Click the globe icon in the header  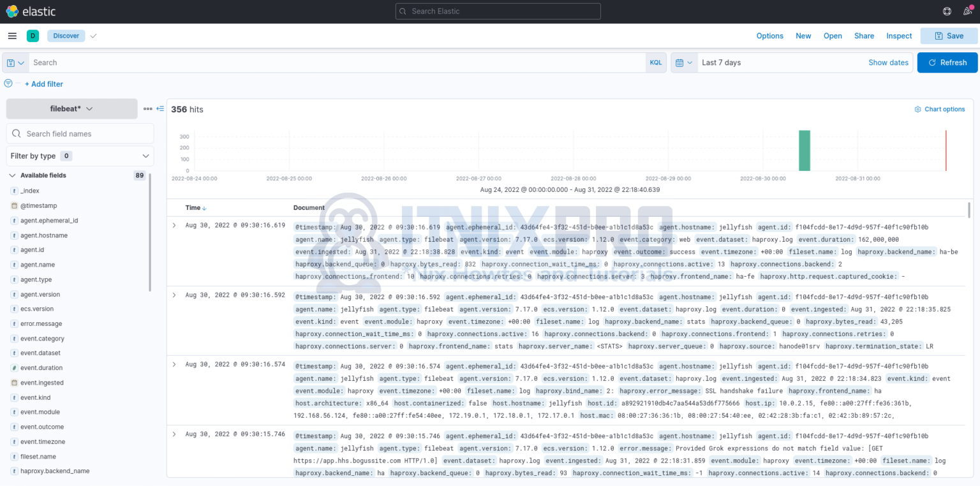tap(947, 11)
